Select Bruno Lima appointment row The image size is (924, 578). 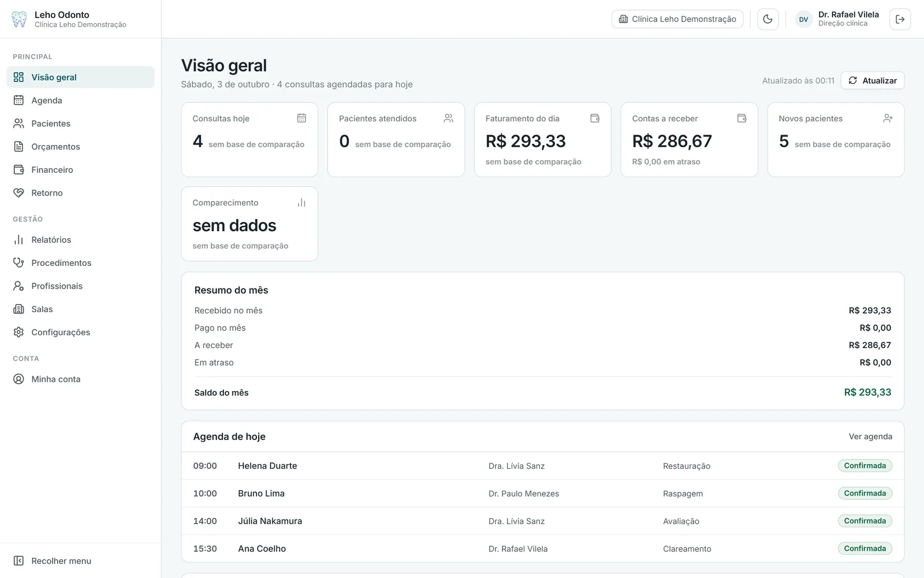click(542, 494)
